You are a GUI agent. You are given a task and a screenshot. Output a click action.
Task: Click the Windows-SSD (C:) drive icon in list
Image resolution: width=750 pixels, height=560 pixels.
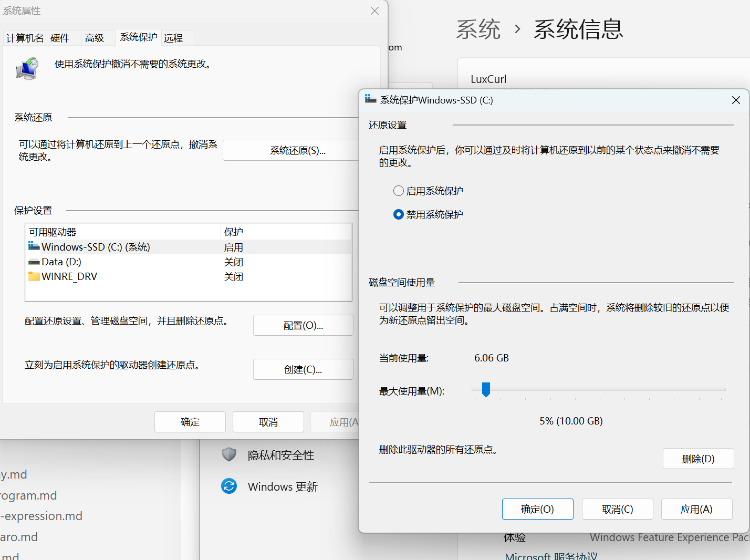point(34,246)
